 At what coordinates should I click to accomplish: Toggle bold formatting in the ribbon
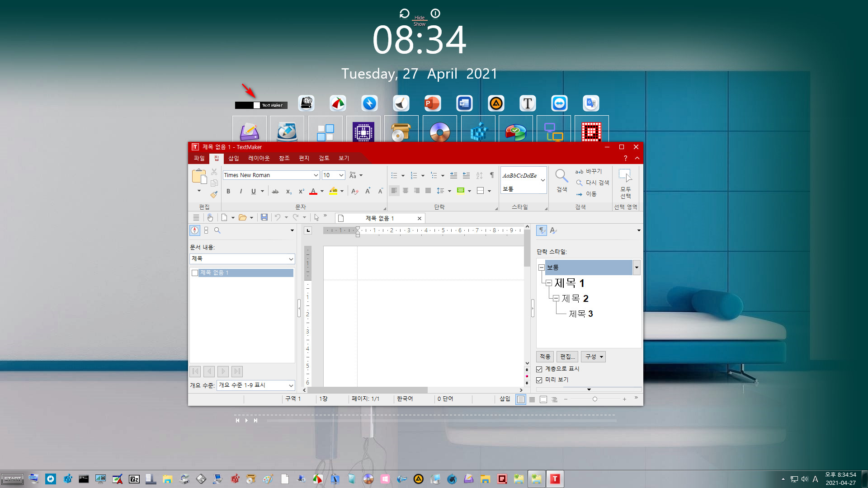point(228,191)
